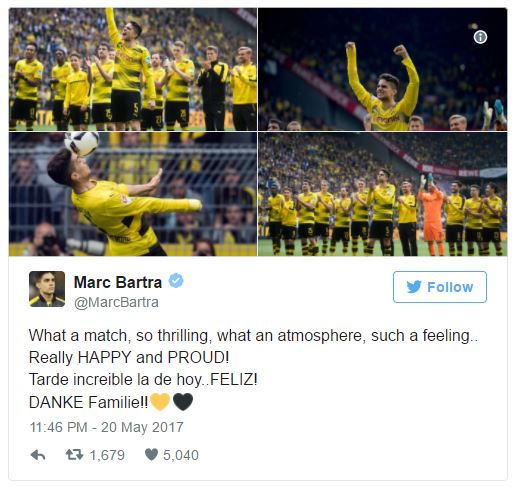This screenshot has width=520, height=490.
Task: Click the reply arrow icon
Action: [x=38, y=455]
